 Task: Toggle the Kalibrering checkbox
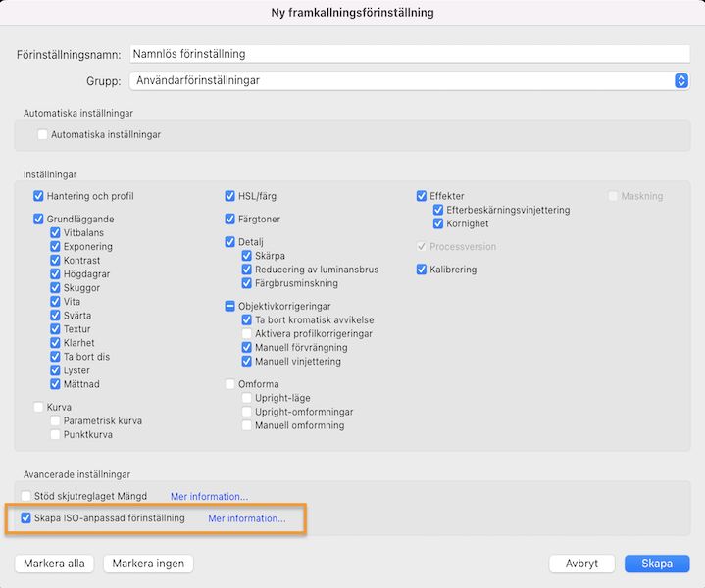[422, 269]
